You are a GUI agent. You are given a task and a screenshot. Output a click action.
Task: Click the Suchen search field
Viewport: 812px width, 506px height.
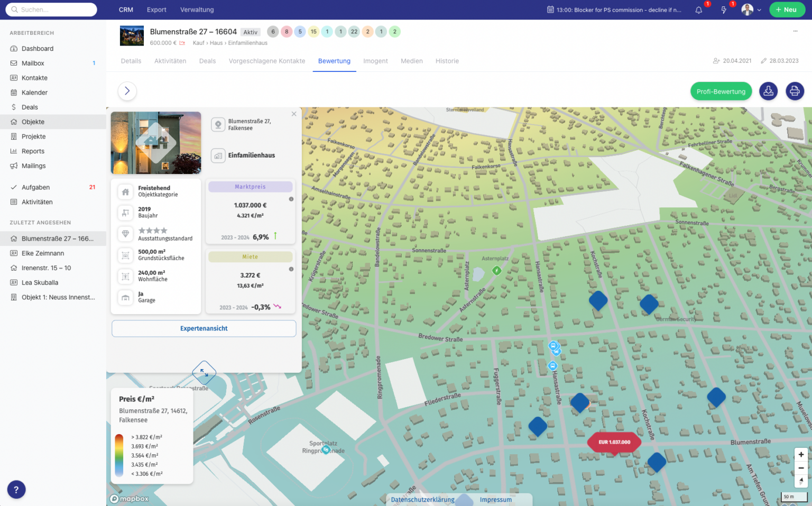[x=51, y=10]
